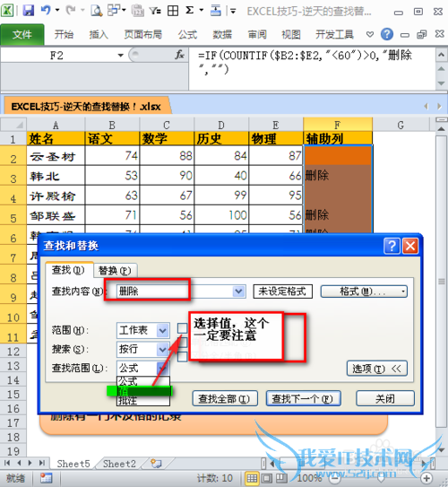Click the horizontal scrollbar left arrow
Viewport: 448px width, 487px height.
(272, 464)
